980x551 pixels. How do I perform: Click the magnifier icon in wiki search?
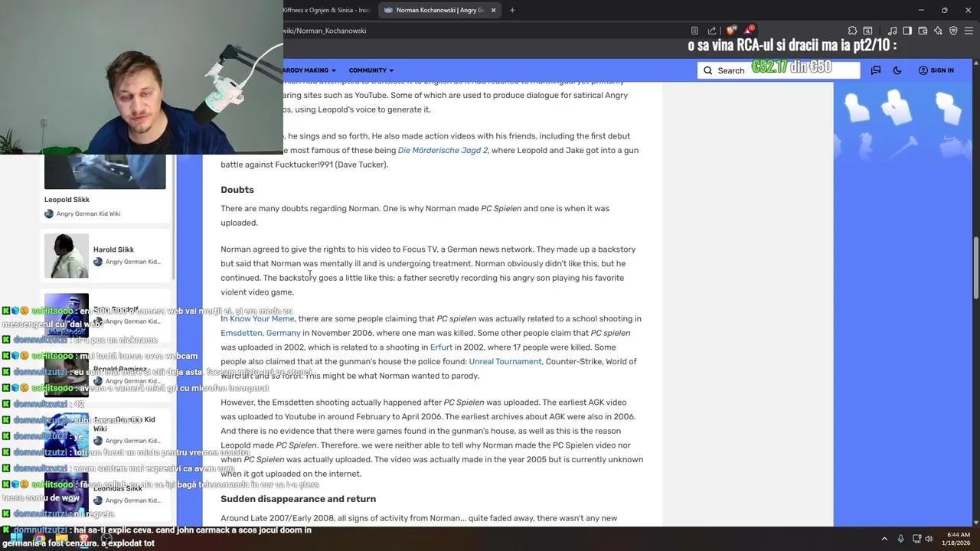tap(708, 70)
